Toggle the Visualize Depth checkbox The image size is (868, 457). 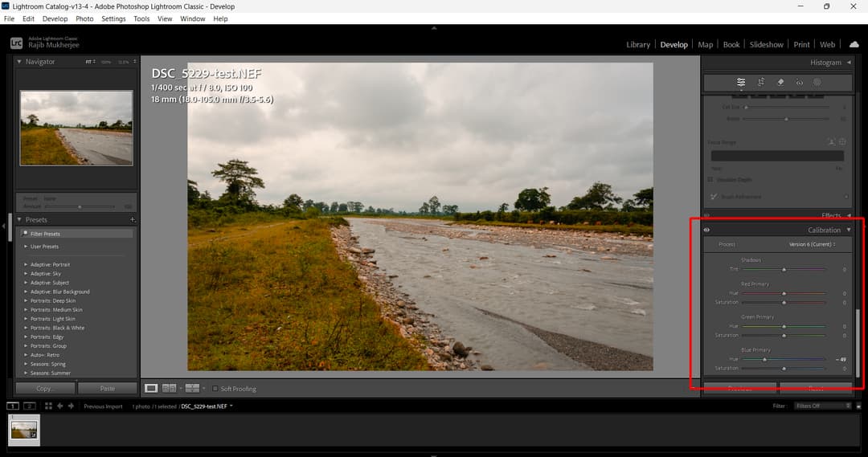click(x=710, y=179)
